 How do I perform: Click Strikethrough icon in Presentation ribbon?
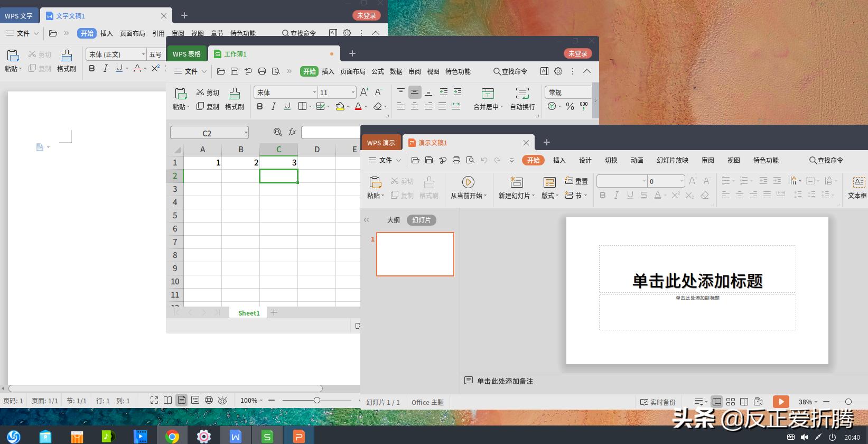(643, 195)
